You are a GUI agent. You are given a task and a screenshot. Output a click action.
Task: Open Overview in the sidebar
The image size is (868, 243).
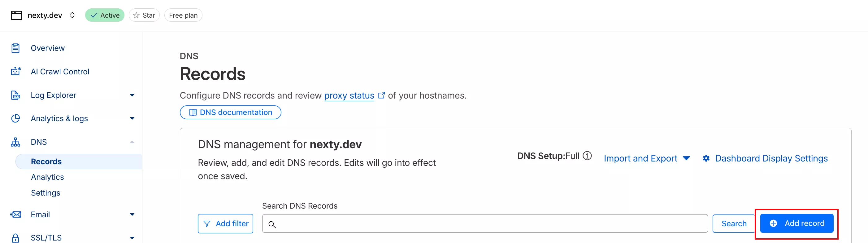click(x=48, y=48)
